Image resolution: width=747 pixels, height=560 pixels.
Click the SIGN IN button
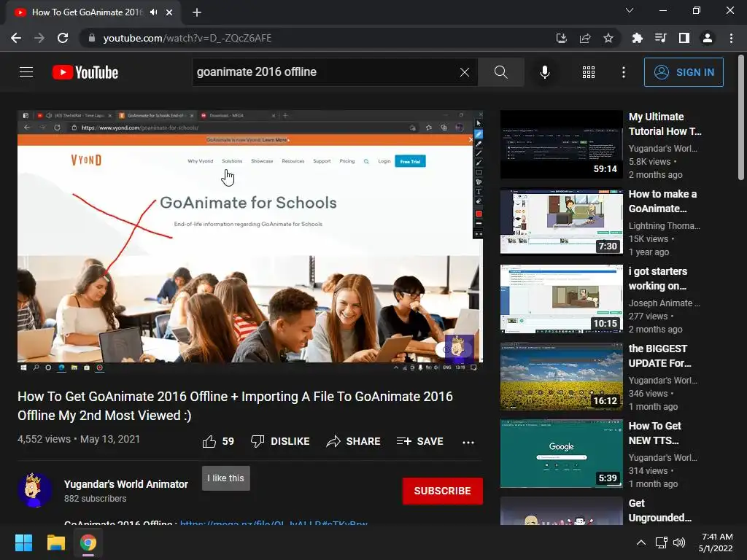coord(684,72)
